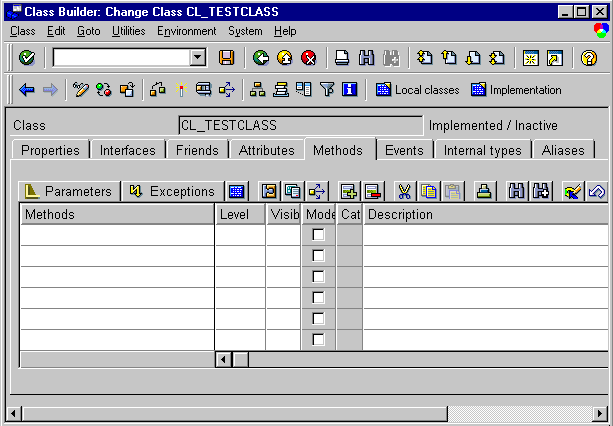Image resolution: width=613 pixels, height=426 pixels.
Task: Click the Parameters button
Action: coord(69,191)
